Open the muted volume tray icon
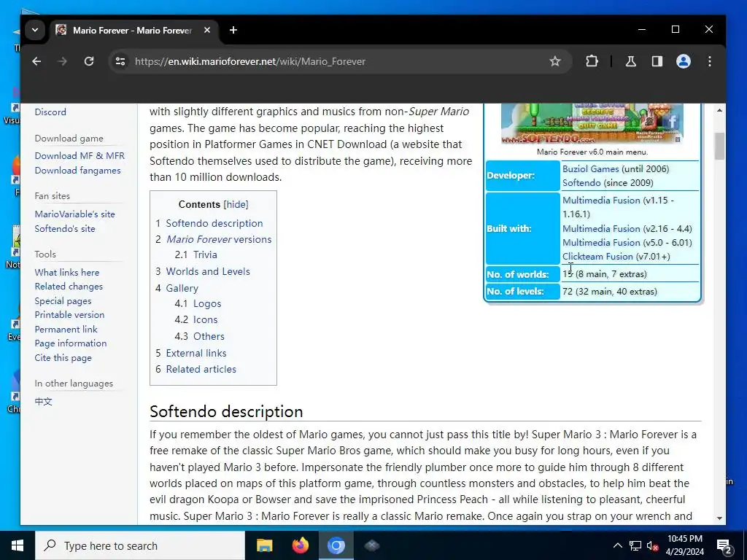The width and height of the screenshot is (747, 560). pos(652,545)
